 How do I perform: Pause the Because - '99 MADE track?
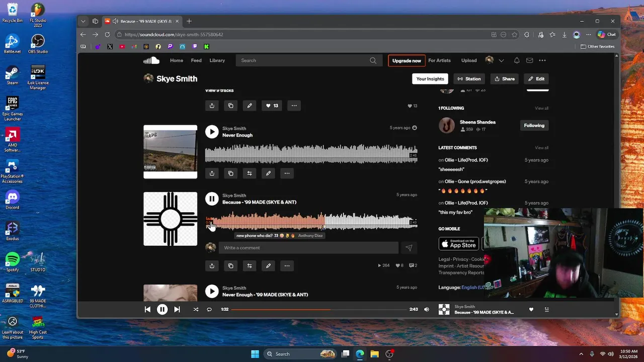coord(212,199)
